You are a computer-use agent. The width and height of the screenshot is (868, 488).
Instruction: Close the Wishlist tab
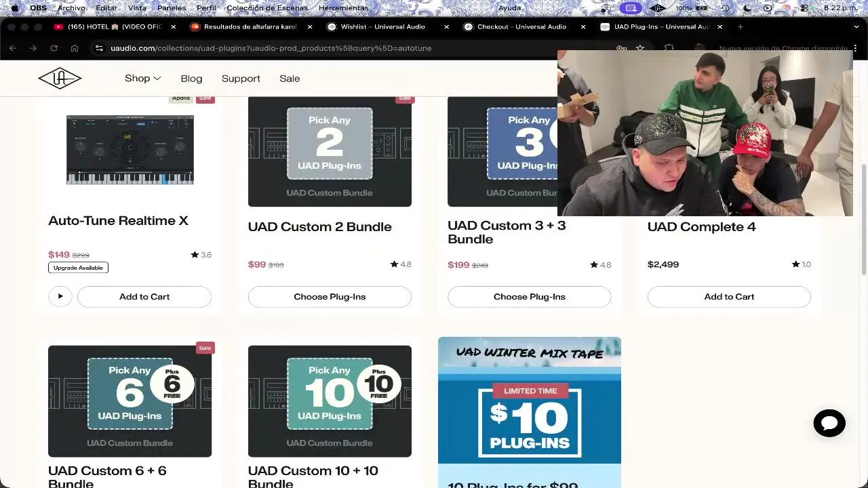pyautogui.click(x=446, y=26)
